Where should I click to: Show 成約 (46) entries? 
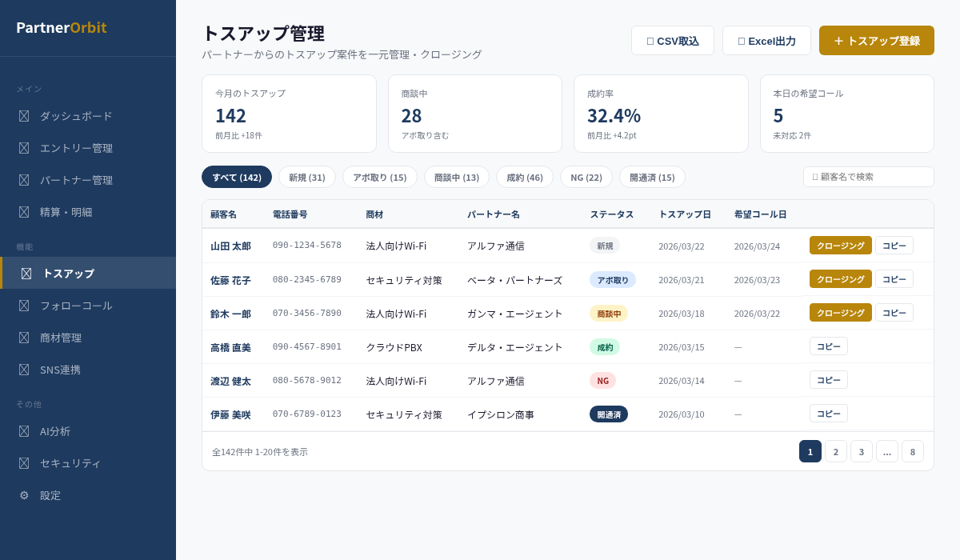pyautogui.click(x=524, y=178)
